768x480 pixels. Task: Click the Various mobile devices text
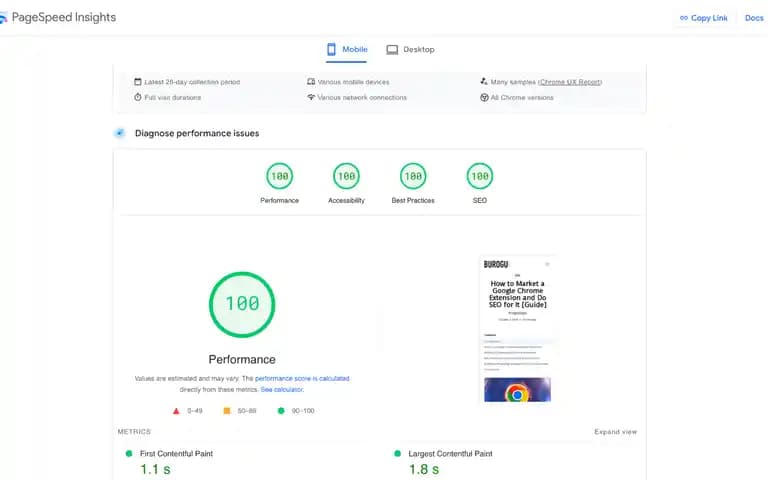point(353,82)
